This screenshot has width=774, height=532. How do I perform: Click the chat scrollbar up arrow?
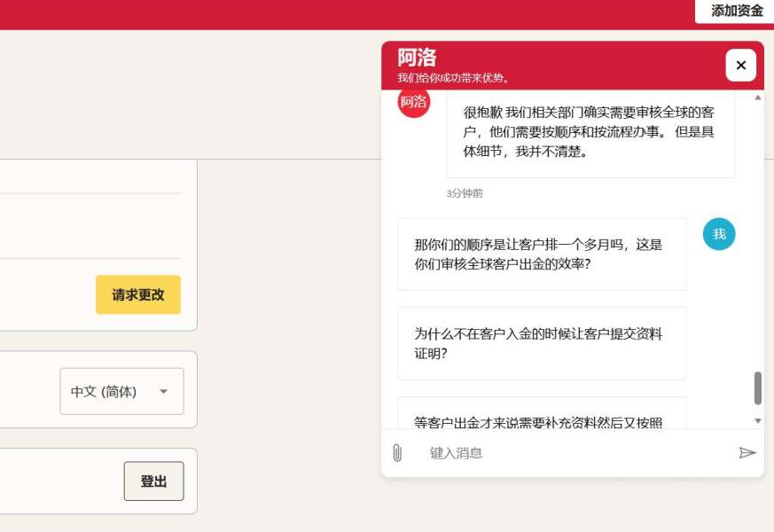757,98
